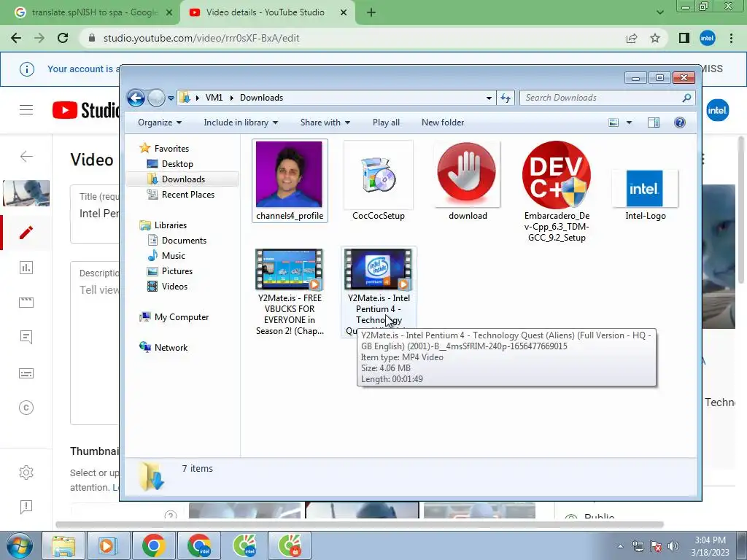The height and width of the screenshot is (560, 747).
Task: Go back arrow in Studio sidebar
Action: [x=27, y=156]
